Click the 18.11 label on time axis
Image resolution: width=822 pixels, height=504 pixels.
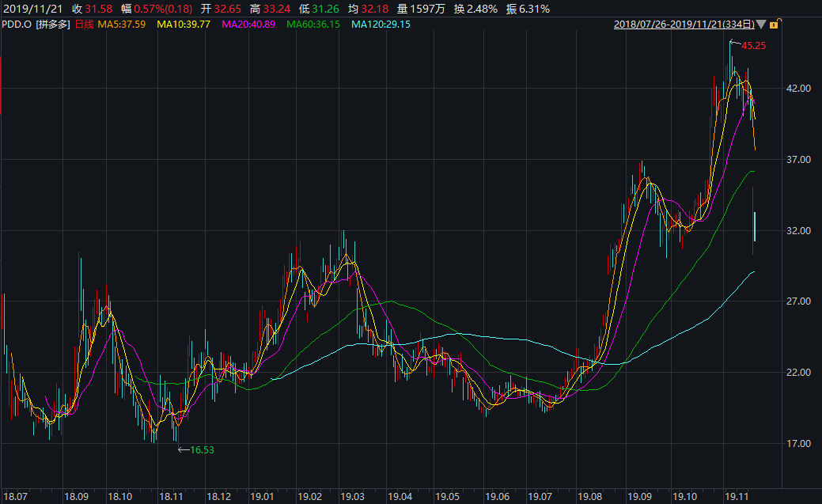coord(172,496)
